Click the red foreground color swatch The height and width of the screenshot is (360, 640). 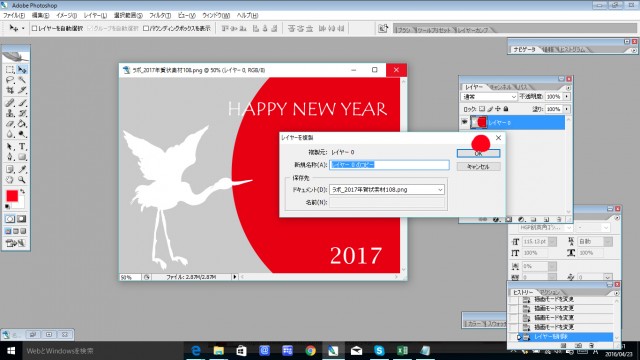[12, 196]
